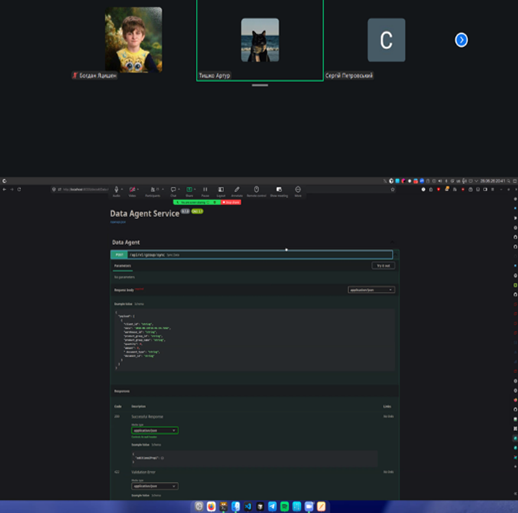Click the Show meeting icon
518x513 pixels.
click(279, 190)
